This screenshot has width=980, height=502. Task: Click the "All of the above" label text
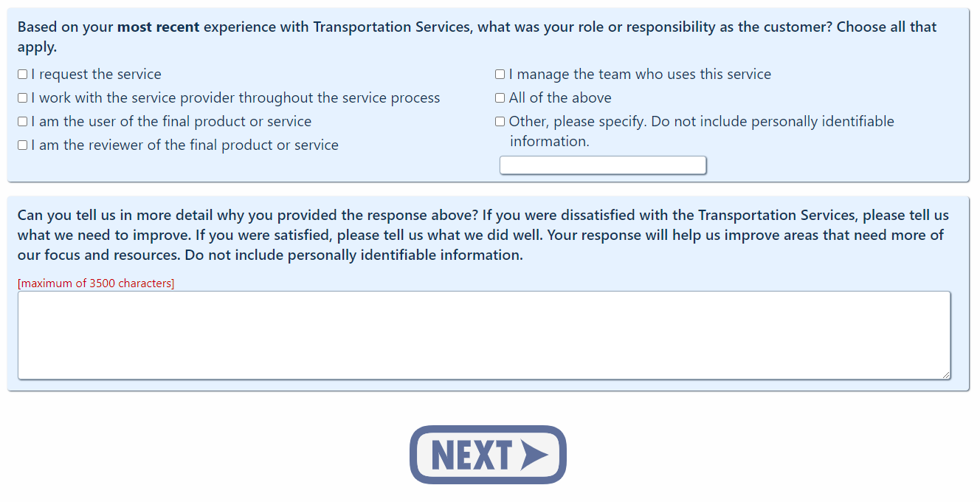tap(560, 98)
